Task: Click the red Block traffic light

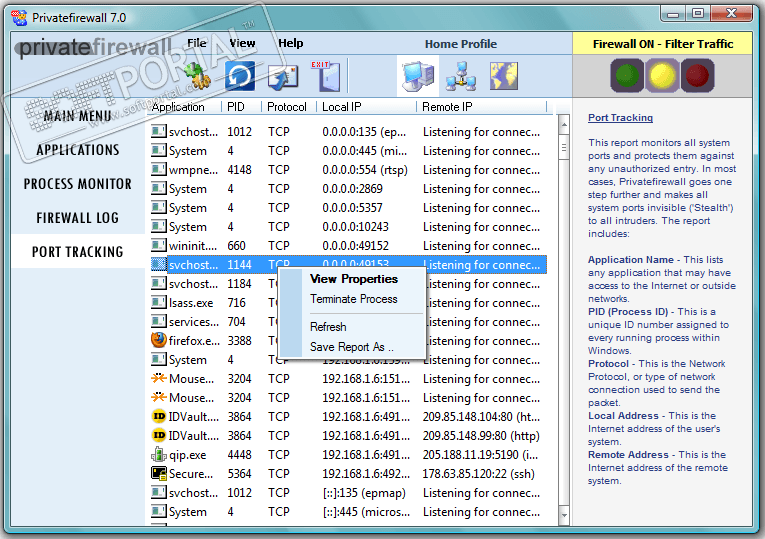Action: pos(697,76)
